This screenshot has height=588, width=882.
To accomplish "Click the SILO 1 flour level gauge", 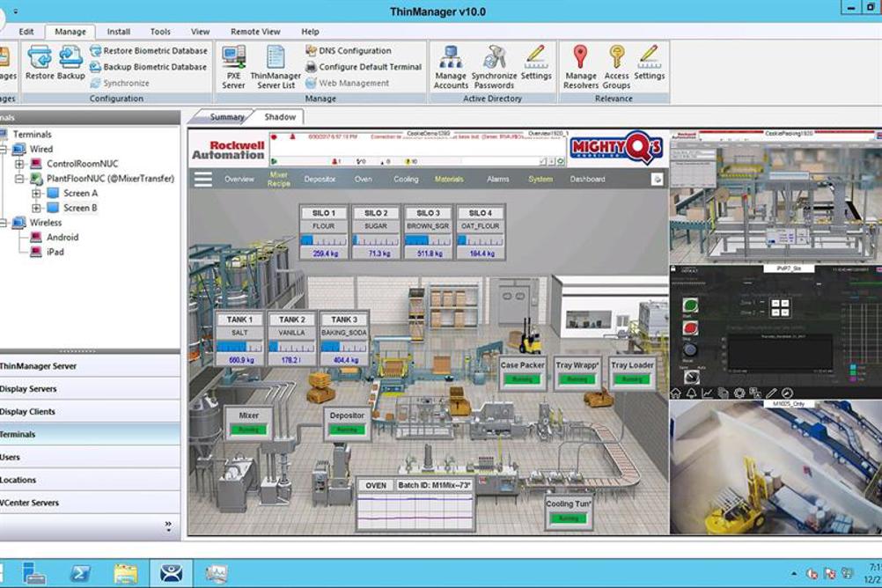I will (323, 240).
